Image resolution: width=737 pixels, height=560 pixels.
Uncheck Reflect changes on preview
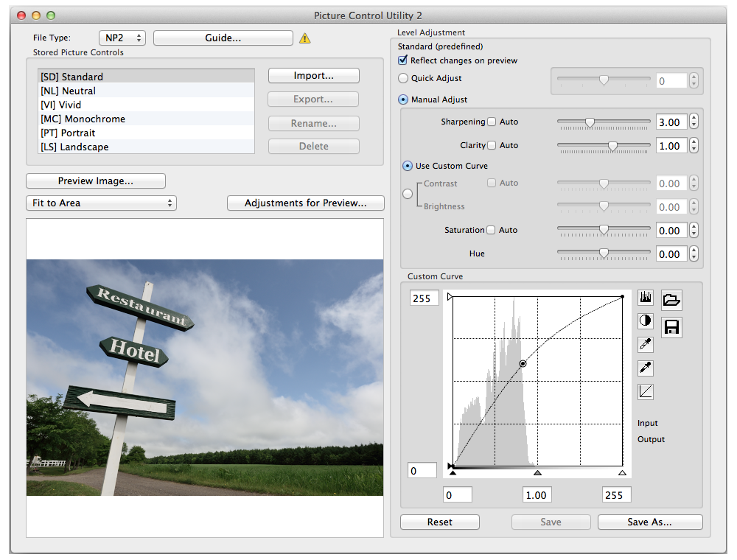[403, 60]
